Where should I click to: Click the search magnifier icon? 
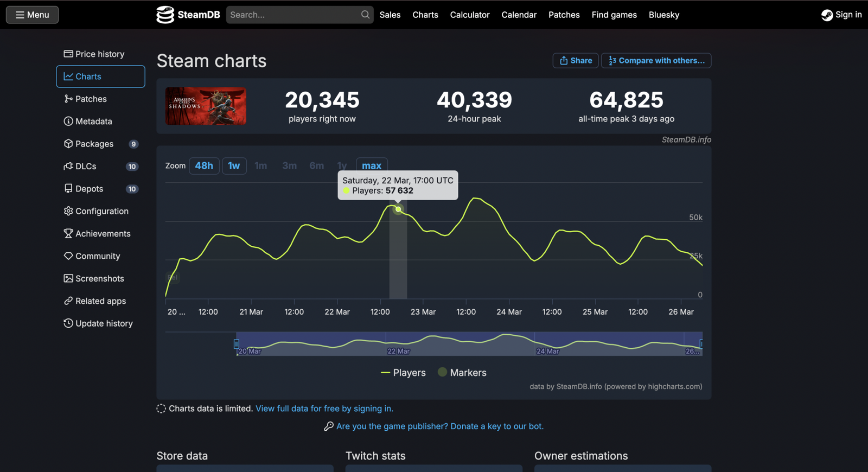coord(365,15)
